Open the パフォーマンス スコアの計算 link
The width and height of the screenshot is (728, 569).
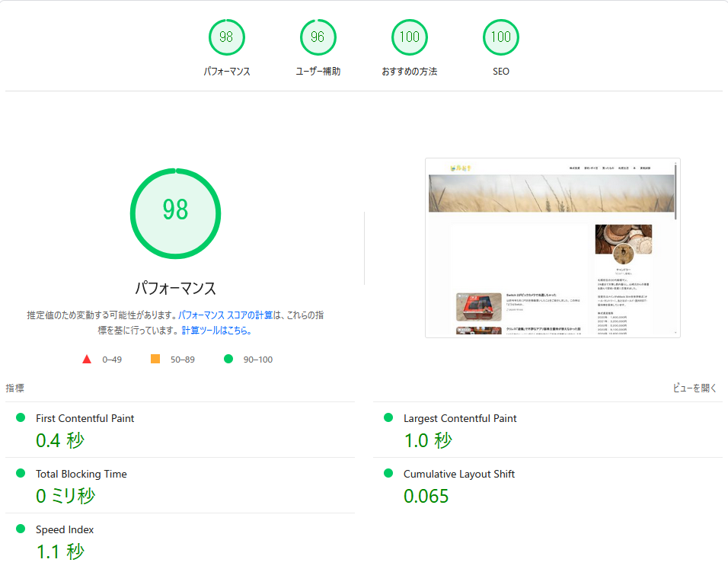tap(225, 315)
